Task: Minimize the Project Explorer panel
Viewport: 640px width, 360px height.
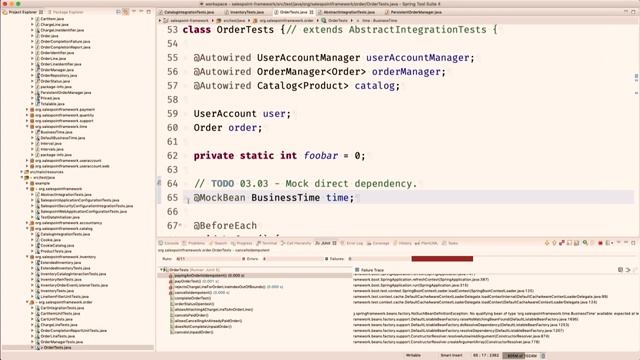Action: pyautogui.click(x=141, y=12)
